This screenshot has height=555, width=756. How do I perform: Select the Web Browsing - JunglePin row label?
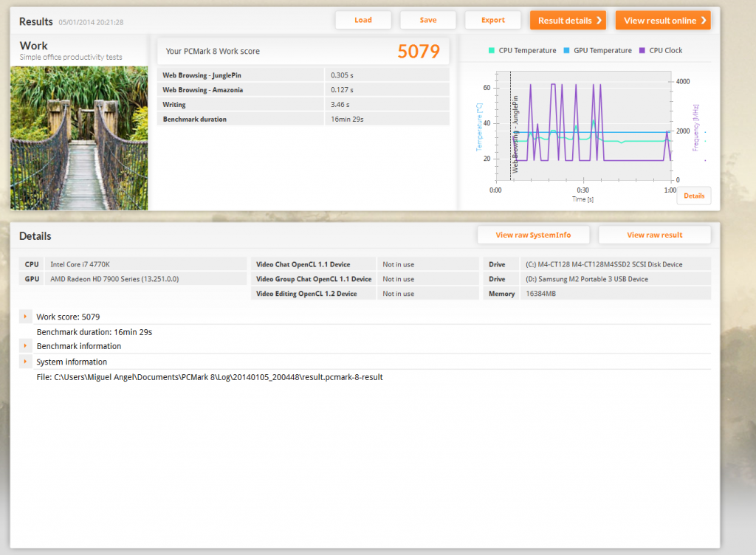tap(202, 75)
